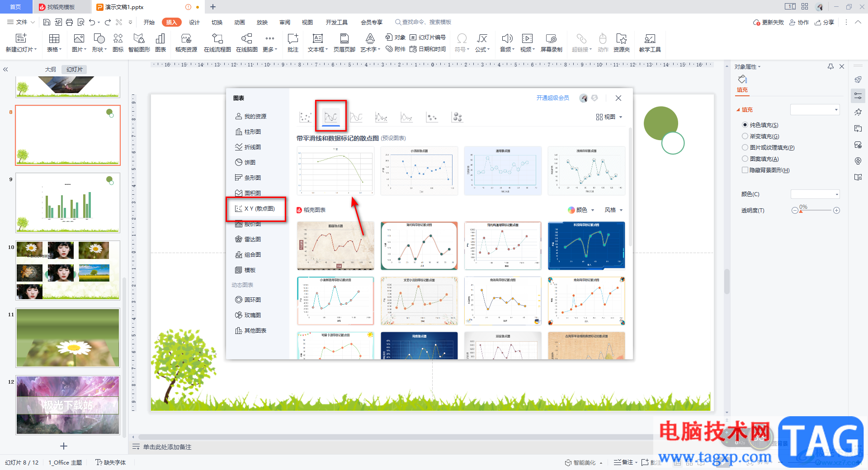
Task: Switch to the 动画 ribbon tab
Action: point(240,22)
